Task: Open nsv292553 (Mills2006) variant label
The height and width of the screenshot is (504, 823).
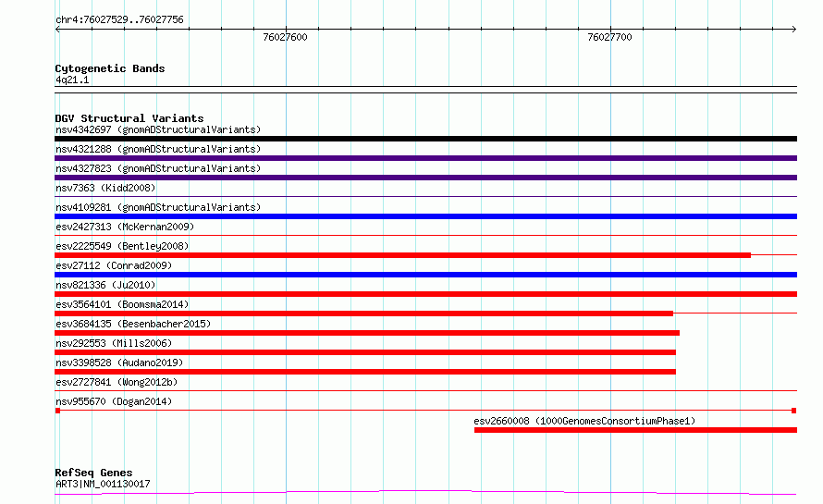Action: (114, 343)
